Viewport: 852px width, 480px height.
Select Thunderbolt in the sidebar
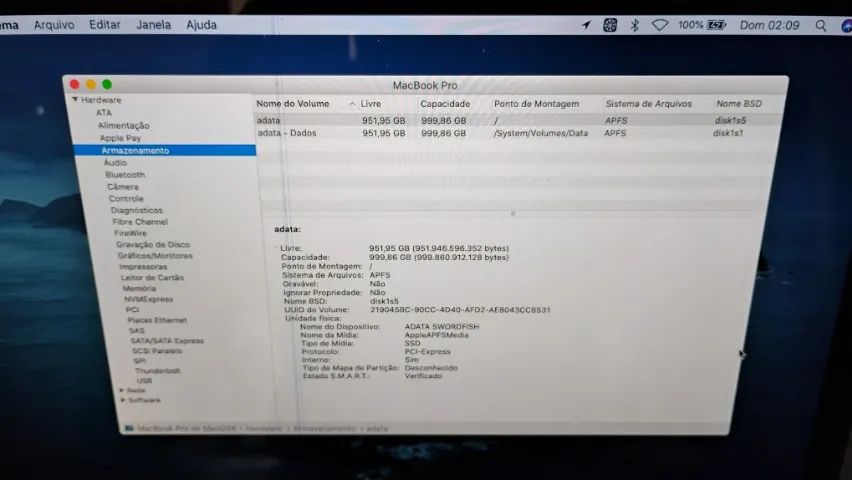(x=158, y=371)
